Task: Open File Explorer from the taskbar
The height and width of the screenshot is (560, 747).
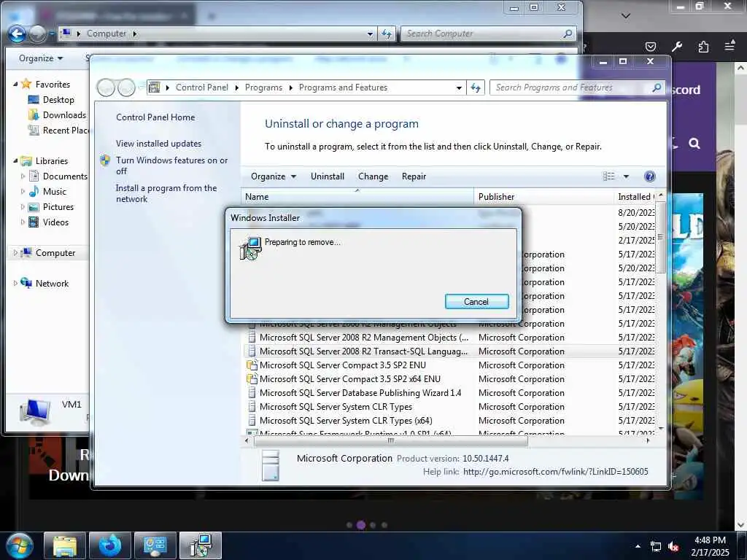Action: (65, 545)
